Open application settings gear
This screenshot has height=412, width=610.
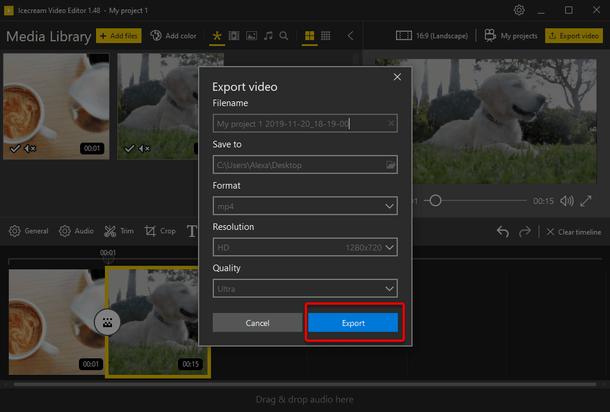519,10
